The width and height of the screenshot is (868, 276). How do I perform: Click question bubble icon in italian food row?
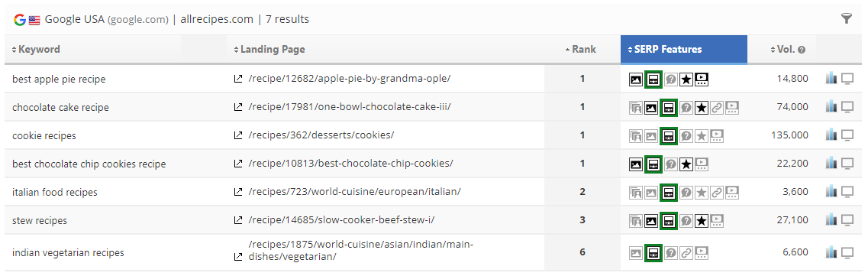coord(686,192)
